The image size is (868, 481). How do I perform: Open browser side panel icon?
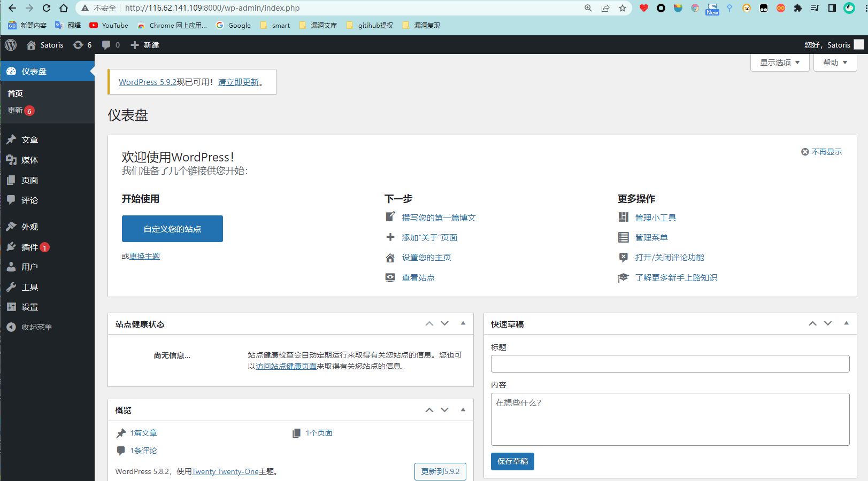pyautogui.click(x=832, y=8)
